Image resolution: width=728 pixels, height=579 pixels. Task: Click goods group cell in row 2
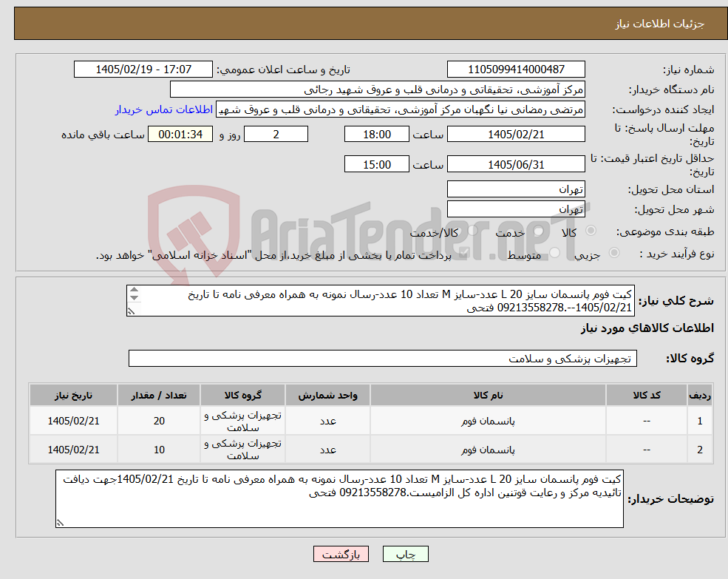point(243,450)
